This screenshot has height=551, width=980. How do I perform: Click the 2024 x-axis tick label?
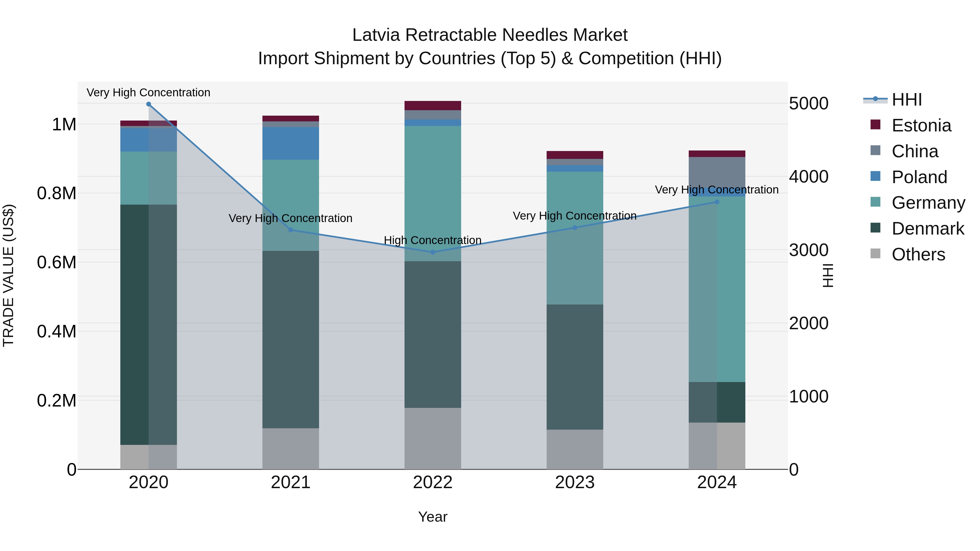coord(717,482)
